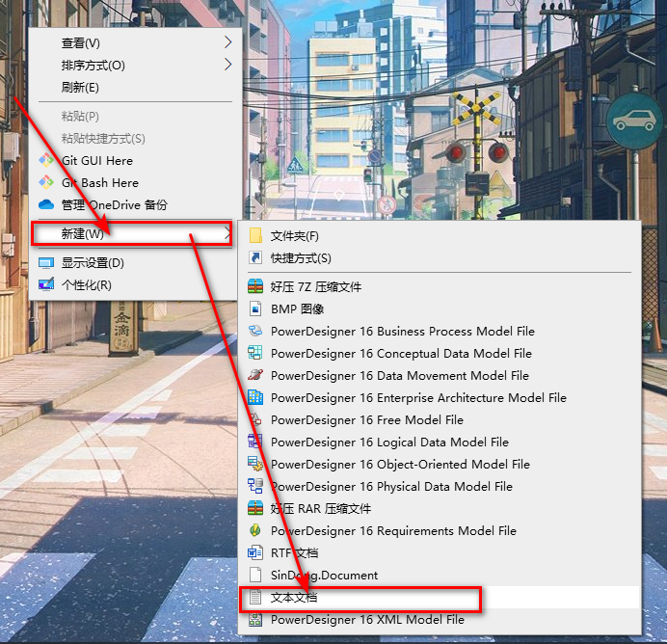
Task: Click the 文件夹 folder icon
Action: [x=255, y=235]
